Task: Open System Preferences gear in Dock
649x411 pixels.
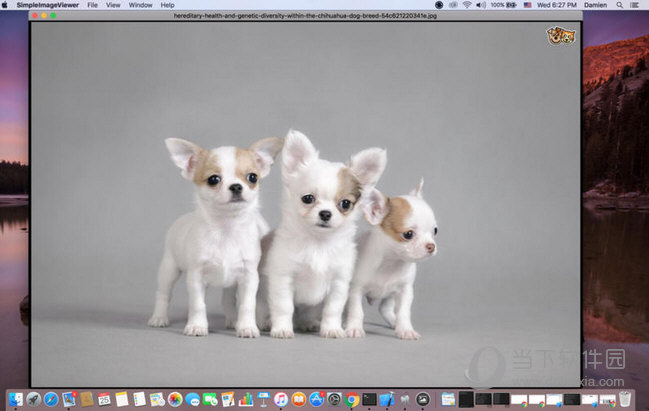Action: click(334, 399)
